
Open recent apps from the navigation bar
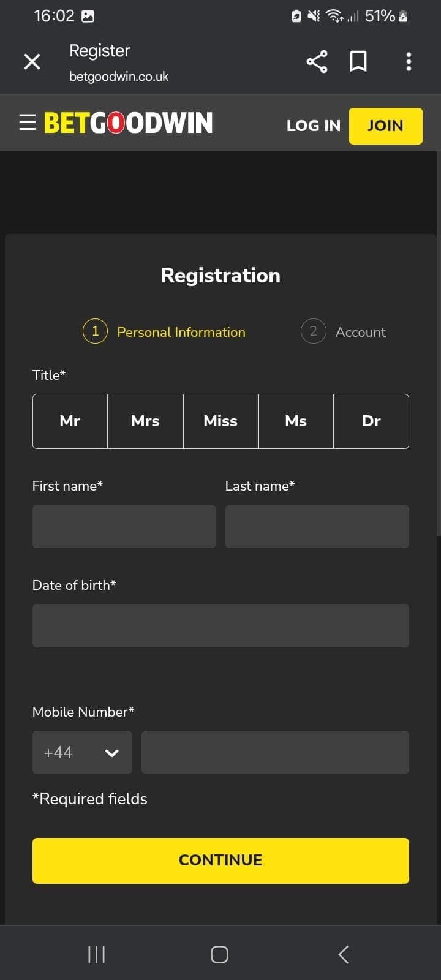96,954
